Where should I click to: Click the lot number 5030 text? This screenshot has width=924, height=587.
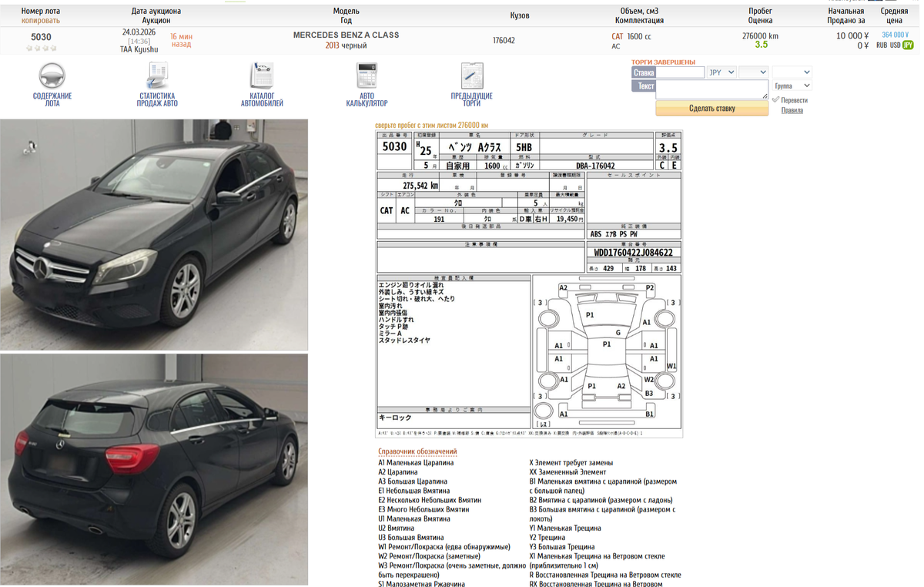tap(42, 37)
